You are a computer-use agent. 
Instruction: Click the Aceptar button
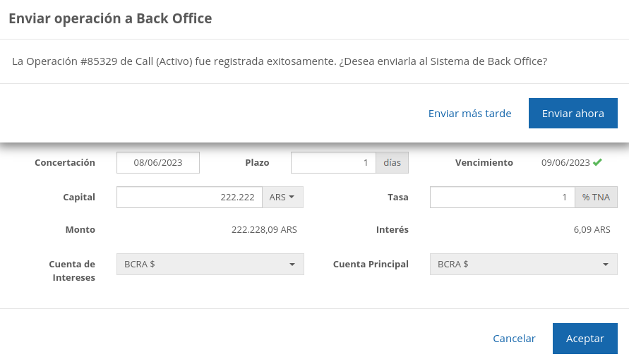click(585, 339)
